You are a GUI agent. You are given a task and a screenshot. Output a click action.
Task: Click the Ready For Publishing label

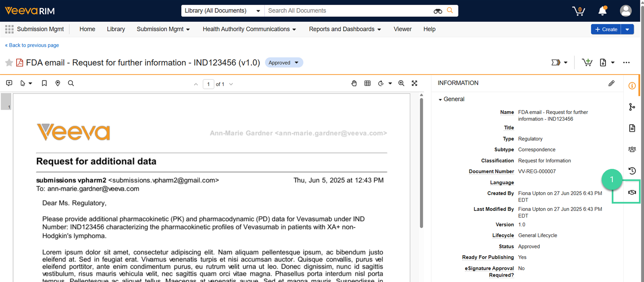tap(488, 257)
